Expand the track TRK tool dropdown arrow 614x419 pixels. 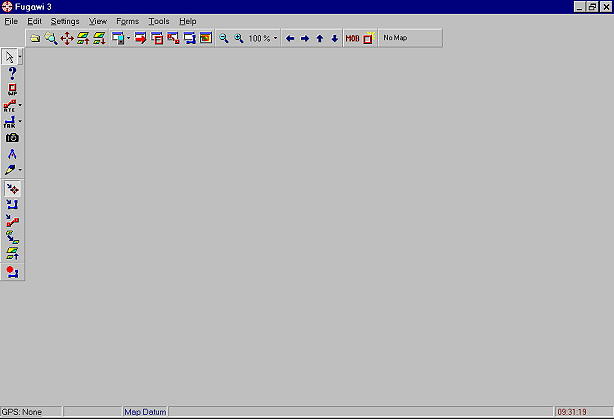coord(21,122)
